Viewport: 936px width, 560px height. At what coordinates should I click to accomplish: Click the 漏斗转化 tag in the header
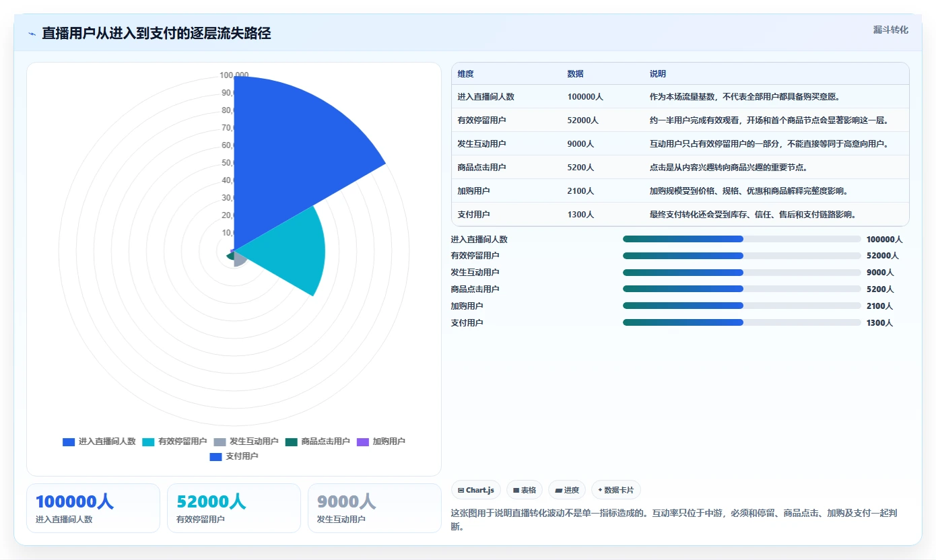pos(890,30)
